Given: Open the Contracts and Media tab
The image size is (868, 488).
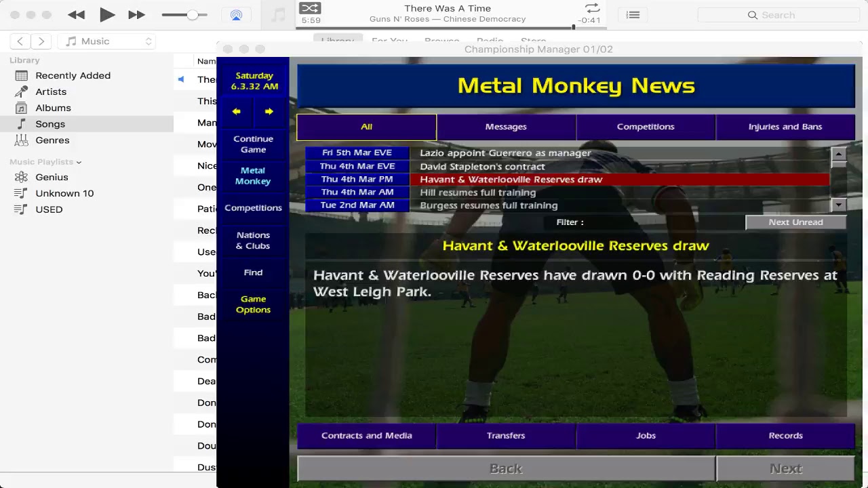Looking at the screenshot, I should coord(366,436).
